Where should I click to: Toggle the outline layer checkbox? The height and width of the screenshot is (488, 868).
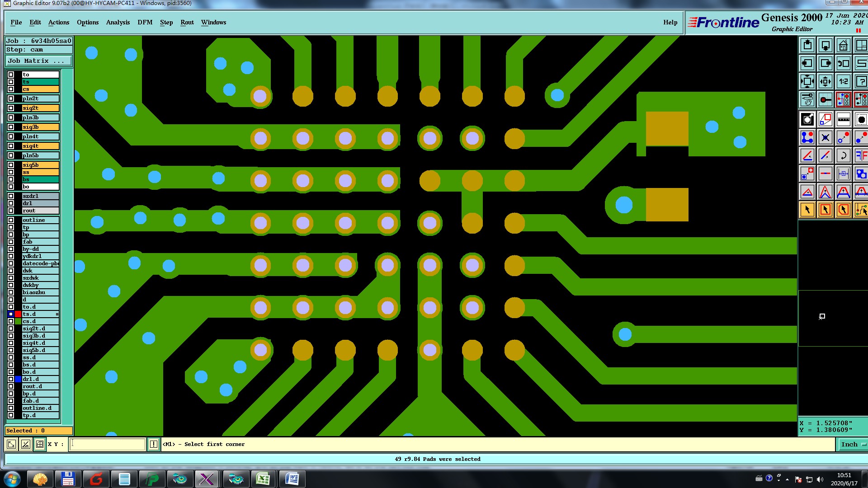(x=11, y=220)
